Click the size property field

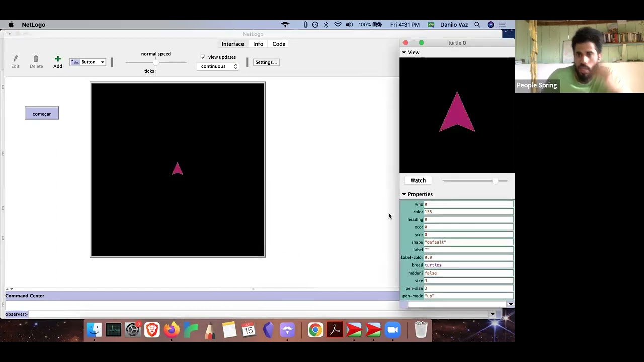[468, 281]
